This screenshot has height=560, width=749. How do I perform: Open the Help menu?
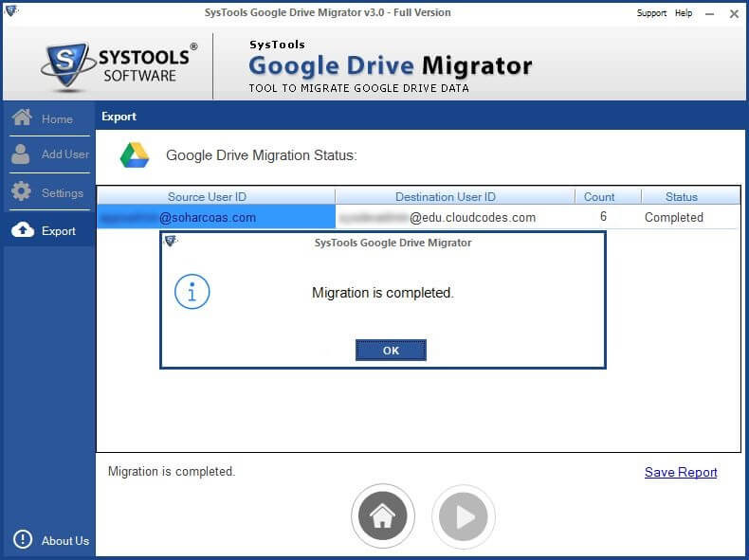[683, 13]
